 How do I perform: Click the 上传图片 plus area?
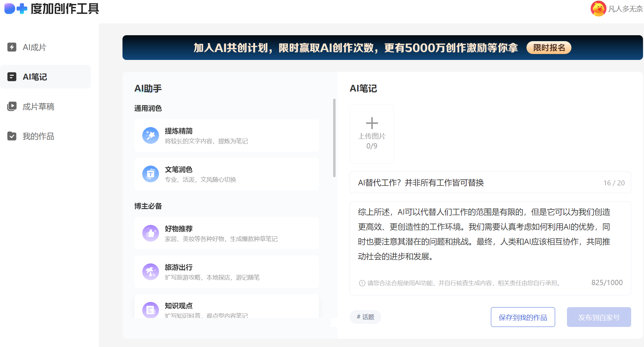[x=371, y=134]
